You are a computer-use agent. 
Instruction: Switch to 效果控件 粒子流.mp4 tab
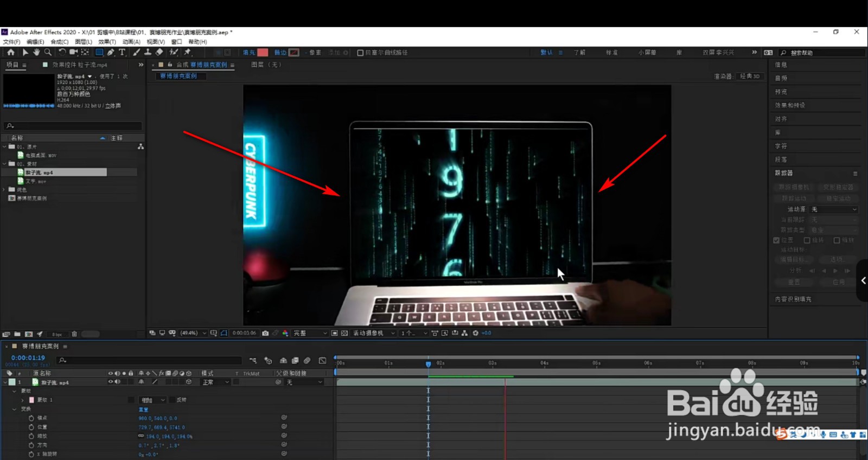tap(80, 65)
